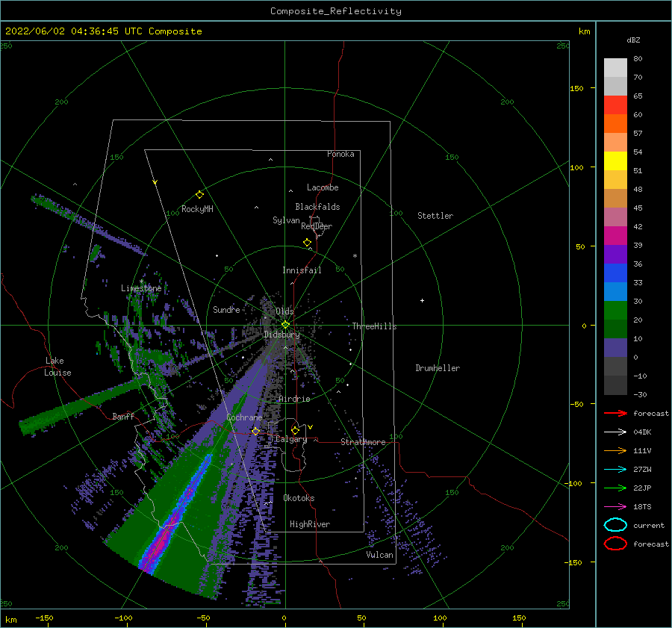Click the dBZ scale heading
The image size is (672, 628).
tap(633, 40)
